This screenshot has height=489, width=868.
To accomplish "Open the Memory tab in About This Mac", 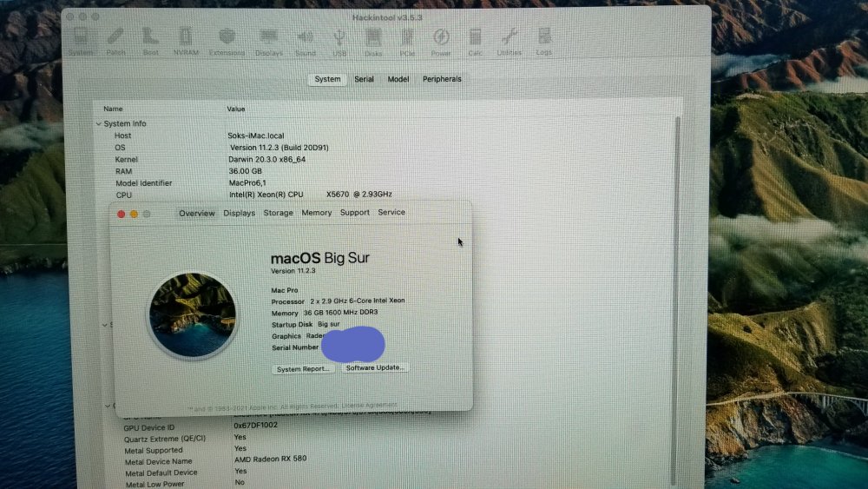I will (x=317, y=213).
